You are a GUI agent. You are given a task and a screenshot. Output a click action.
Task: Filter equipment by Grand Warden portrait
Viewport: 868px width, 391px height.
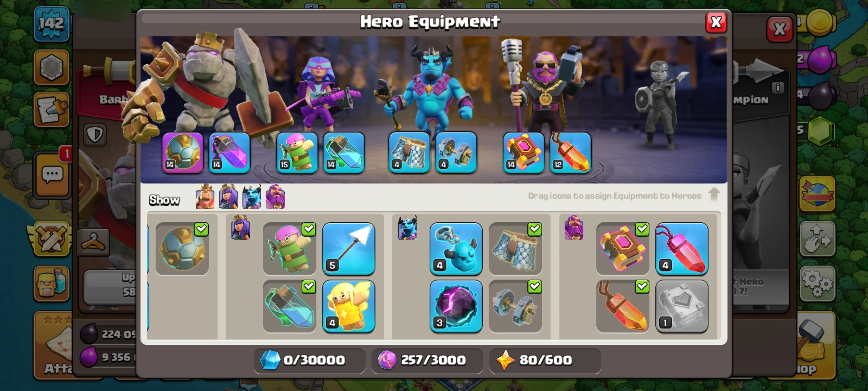coord(275,197)
